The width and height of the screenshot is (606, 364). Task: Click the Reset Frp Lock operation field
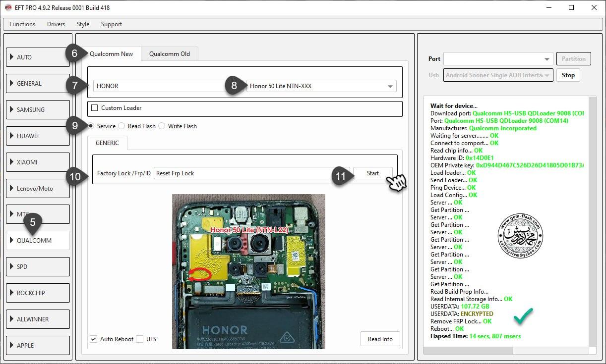tap(252, 173)
